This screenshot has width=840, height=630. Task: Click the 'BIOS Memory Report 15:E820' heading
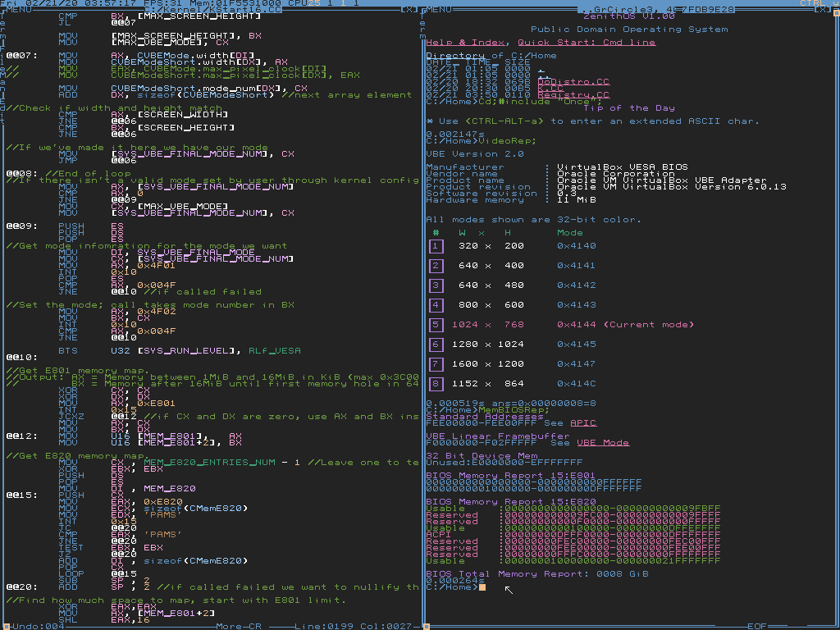click(x=511, y=502)
